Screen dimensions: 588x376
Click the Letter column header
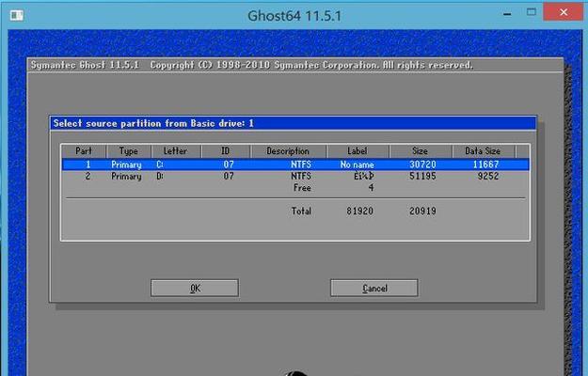point(176,151)
